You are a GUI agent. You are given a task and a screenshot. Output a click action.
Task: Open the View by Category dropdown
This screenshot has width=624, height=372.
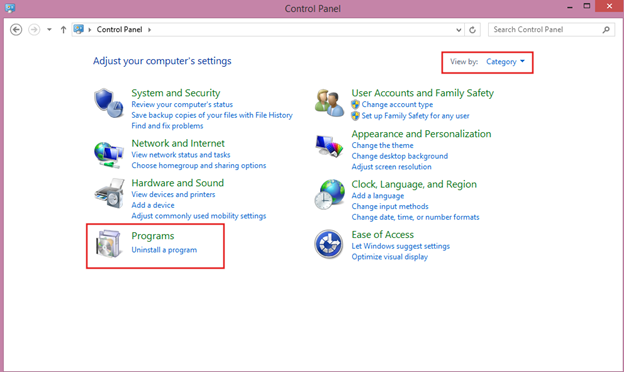click(505, 62)
